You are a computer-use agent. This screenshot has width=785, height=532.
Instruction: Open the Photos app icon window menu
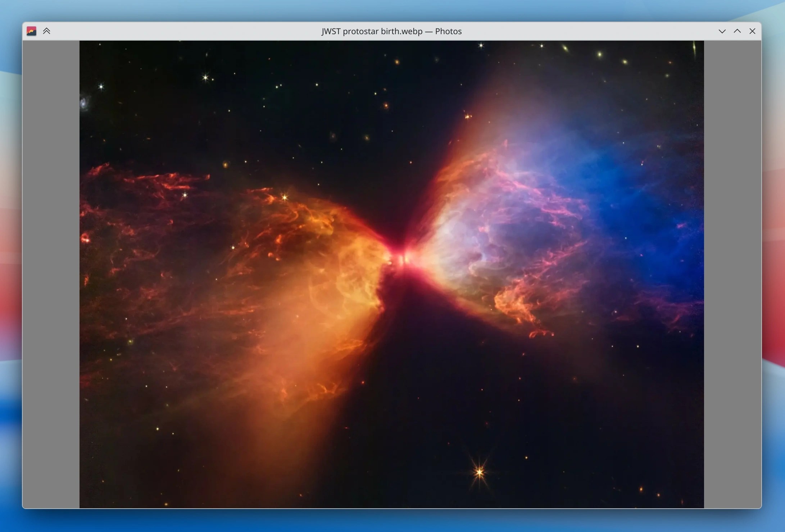click(31, 31)
